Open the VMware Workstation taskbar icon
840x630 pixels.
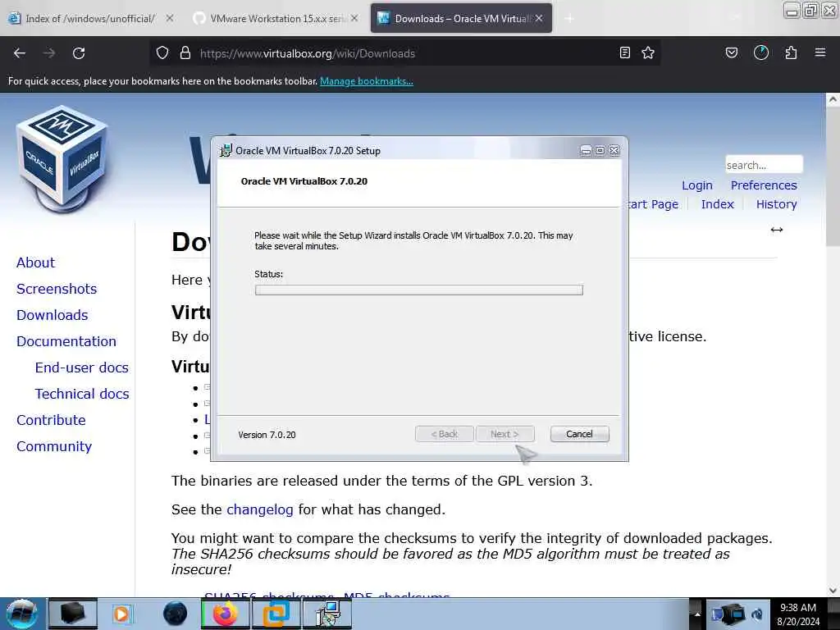coord(276,614)
